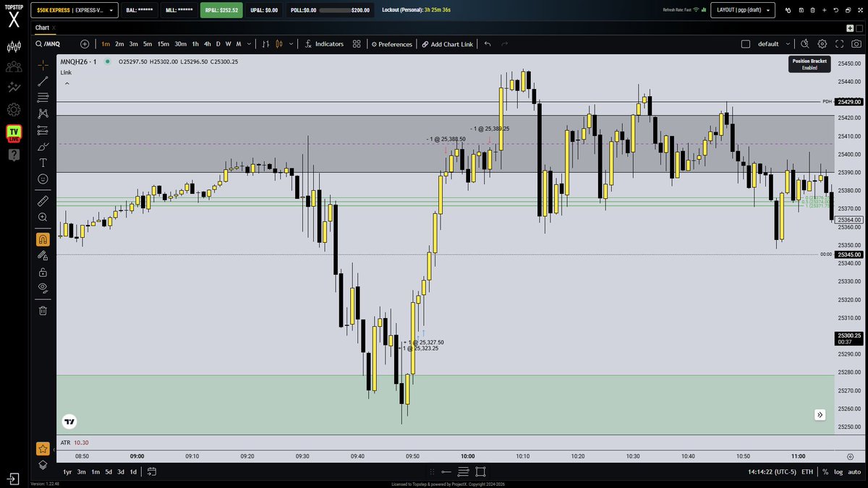Screen dimensions: 868x488
Task: Open the community people sidebar icon
Action: tap(14, 67)
